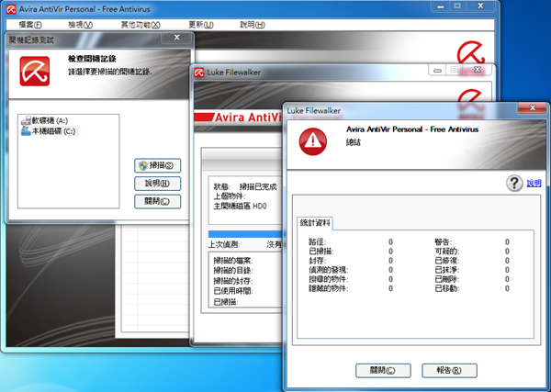Click the 掃描的檔案: label
Screen dimensions: 551x392
233,261
